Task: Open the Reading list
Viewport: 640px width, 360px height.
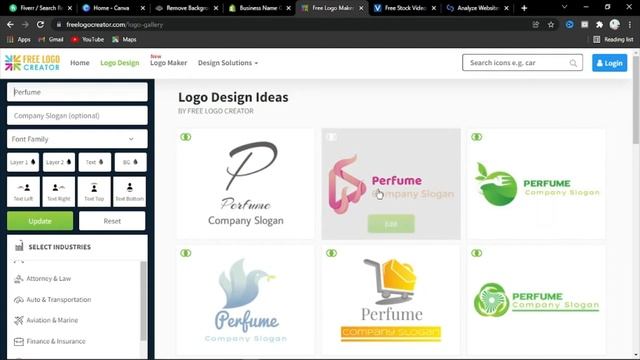Action: coord(613,40)
